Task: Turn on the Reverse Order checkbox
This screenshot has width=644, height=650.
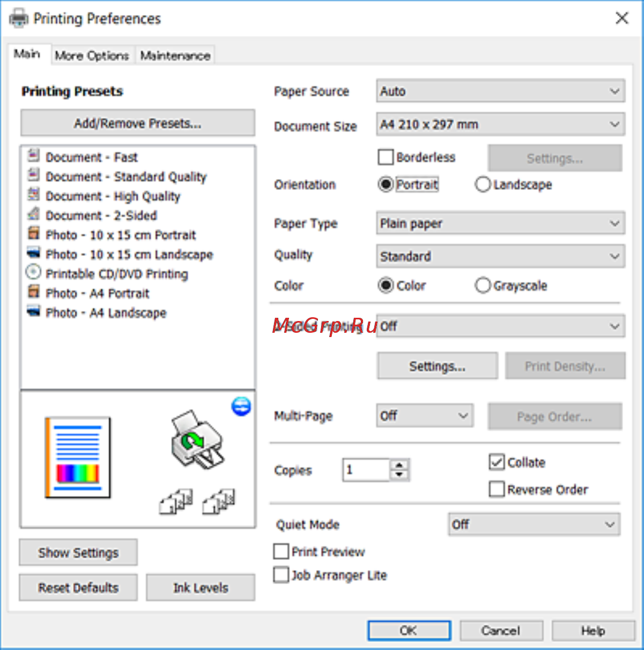Action: pos(497,489)
